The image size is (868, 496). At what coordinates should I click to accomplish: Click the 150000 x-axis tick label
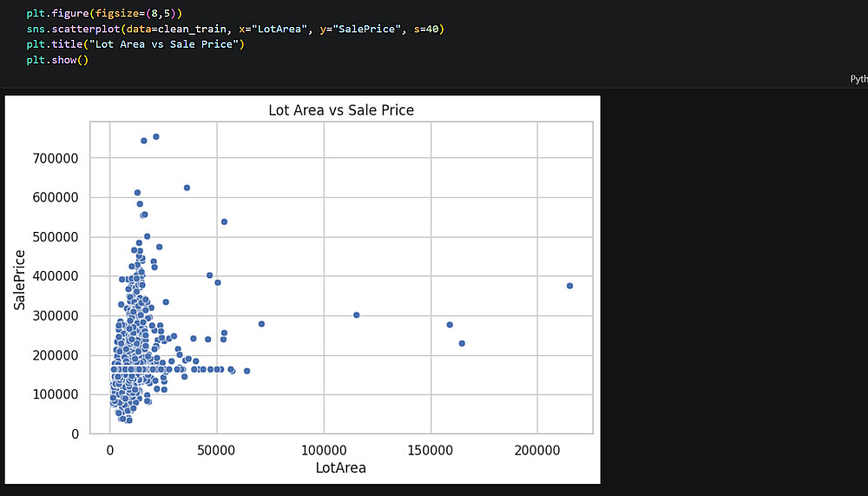click(x=431, y=451)
